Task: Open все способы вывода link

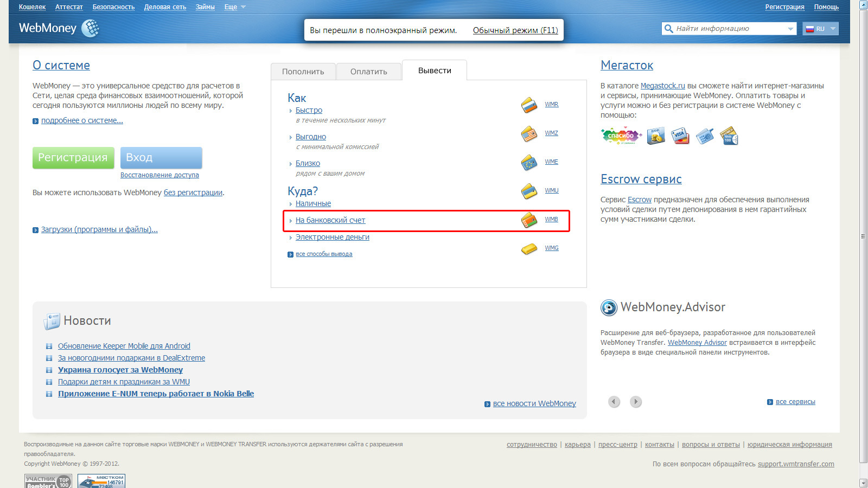Action: point(324,254)
